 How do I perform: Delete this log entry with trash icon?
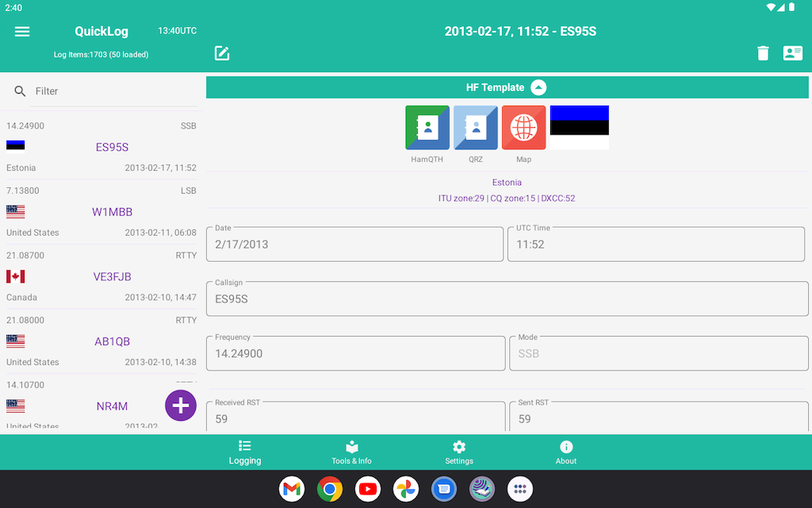(x=763, y=53)
